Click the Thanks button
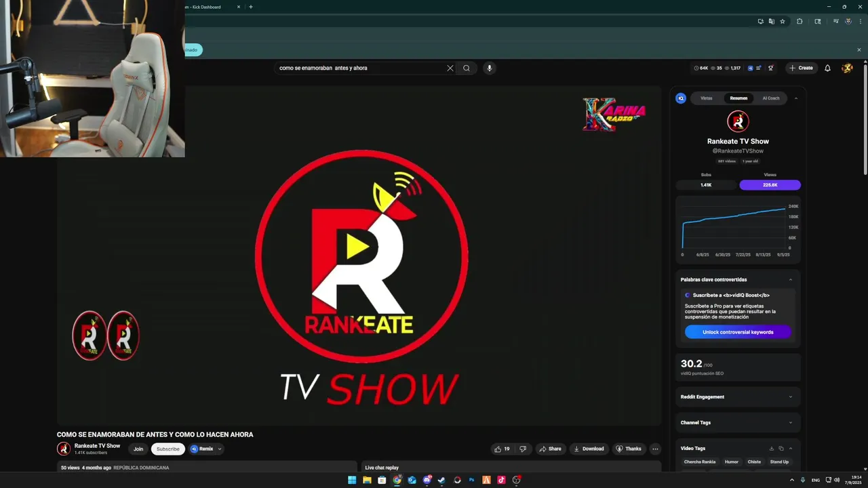Screen dimensions: 868x488 (x=629, y=449)
